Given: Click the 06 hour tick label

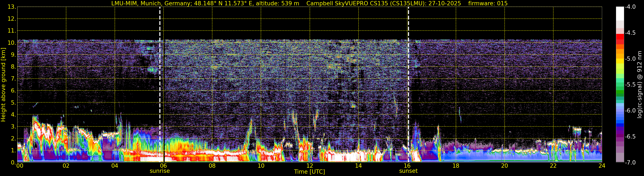Looking at the screenshot, I should click(x=163, y=166).
